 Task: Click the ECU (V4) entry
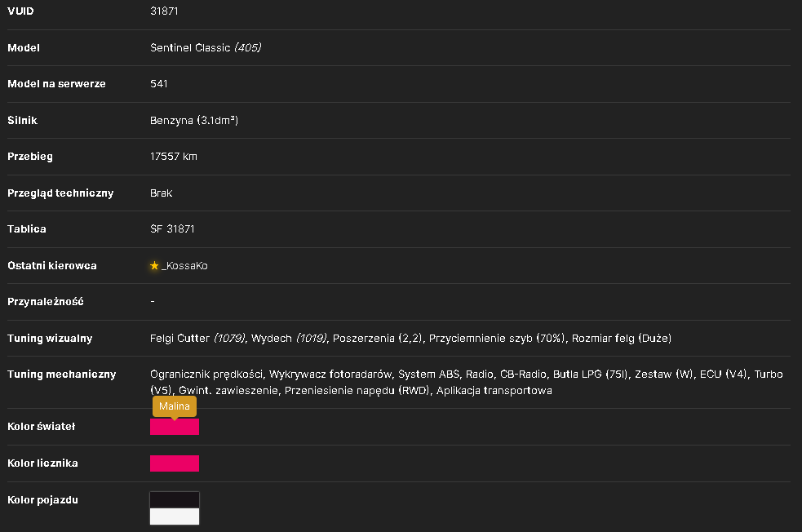pyautogui.click(x=724, y=375)
